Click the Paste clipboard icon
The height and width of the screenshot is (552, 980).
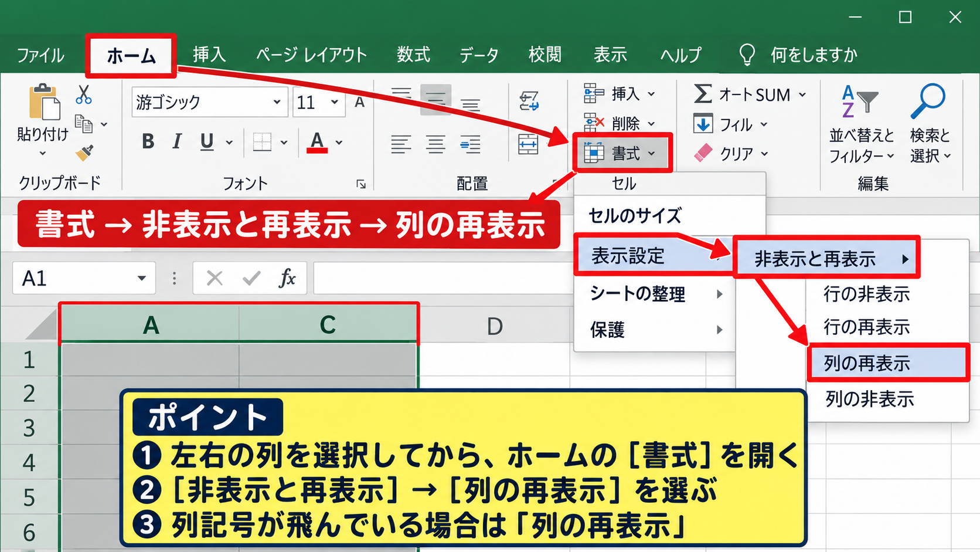45,101
